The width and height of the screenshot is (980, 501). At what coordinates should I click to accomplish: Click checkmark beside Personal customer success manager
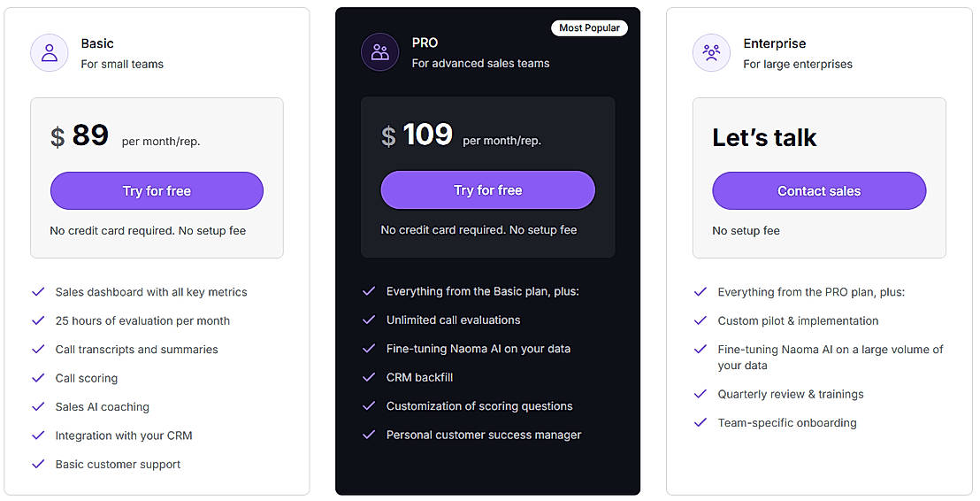pos(369,435)
